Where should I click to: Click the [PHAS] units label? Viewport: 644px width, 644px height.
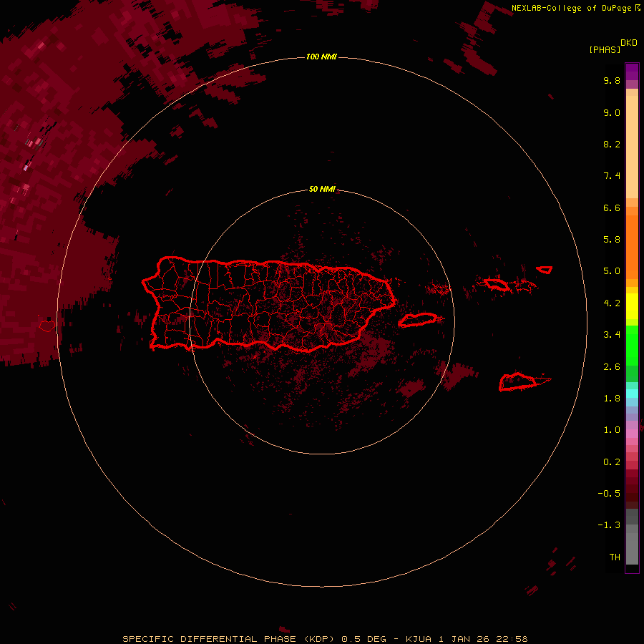(605, 49)
